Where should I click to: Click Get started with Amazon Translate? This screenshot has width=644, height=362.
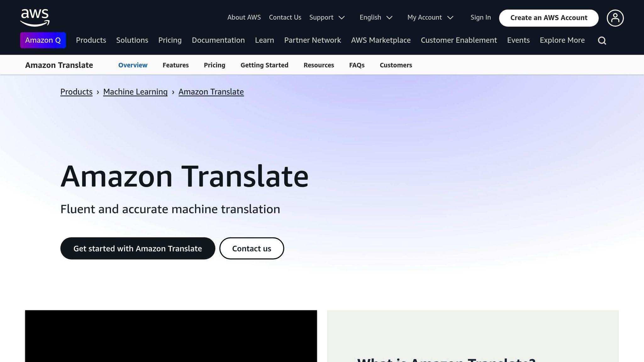(x=137, y=248)
